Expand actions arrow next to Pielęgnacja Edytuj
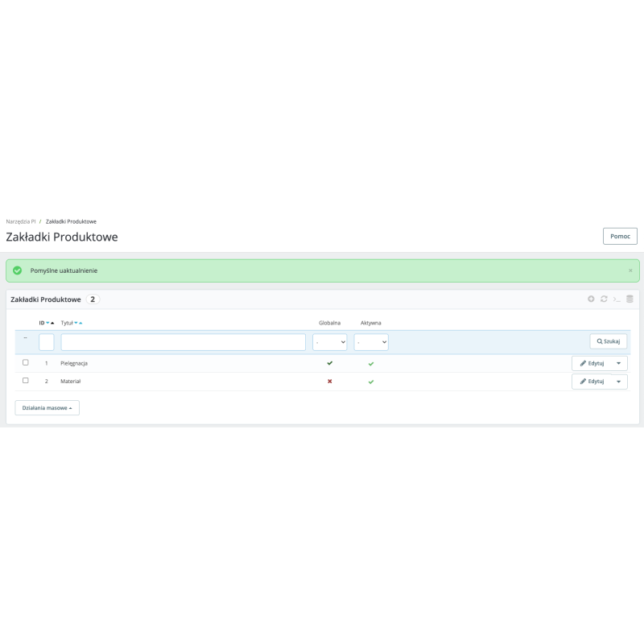The image size is (644, 644). click(x=618, y=363)
